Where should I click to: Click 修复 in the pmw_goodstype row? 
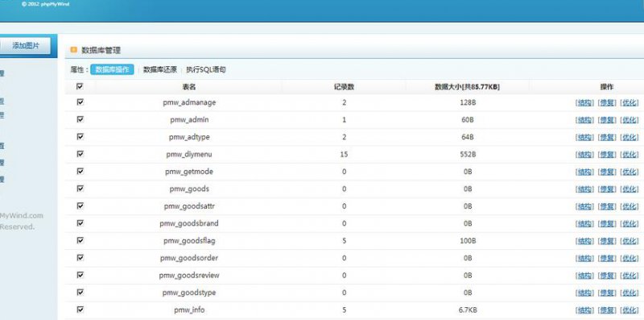607,293
